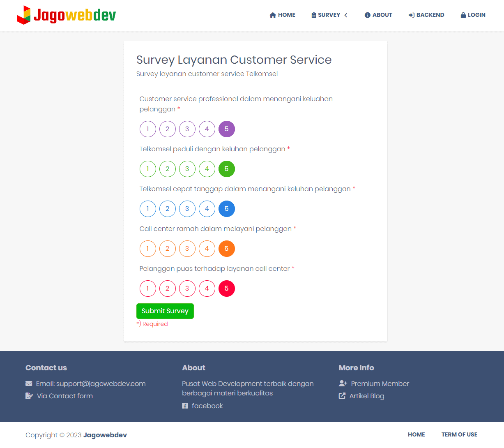Select red rating 1 for Pelanggan puas
Screen dimensions: 504x448
[x=148, y=289]
